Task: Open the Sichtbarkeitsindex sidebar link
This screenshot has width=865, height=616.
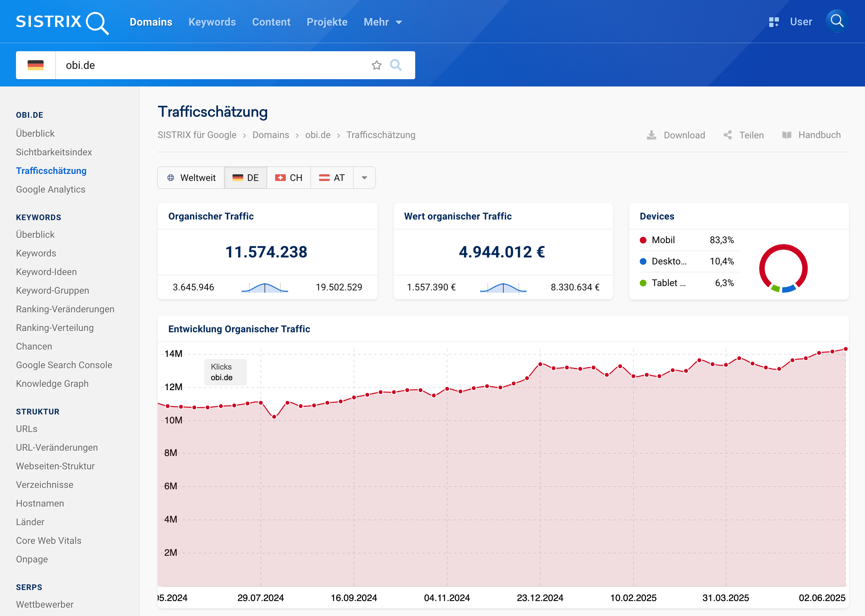Action: coord(54,152)
